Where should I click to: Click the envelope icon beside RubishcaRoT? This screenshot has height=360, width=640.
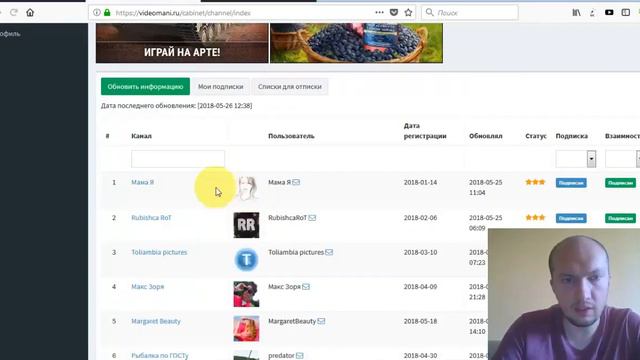(x=312, y=218)
